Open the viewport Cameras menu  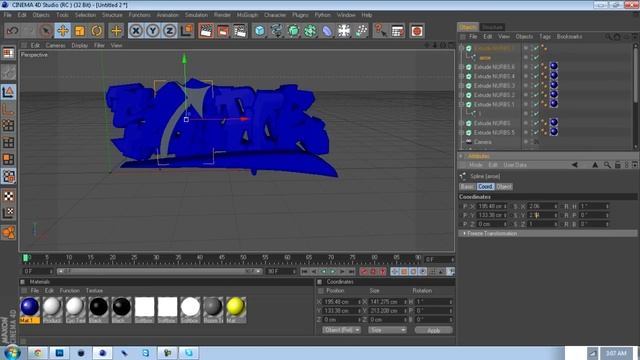coord(56,45)
